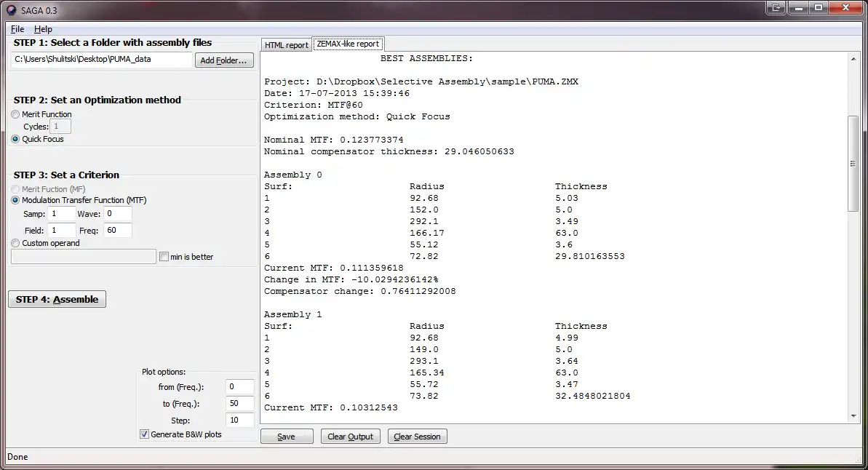The height and width of the screenshot is (470, 868).
Task: Click the Add Folder... button
Action: click(x=224, y=60)
